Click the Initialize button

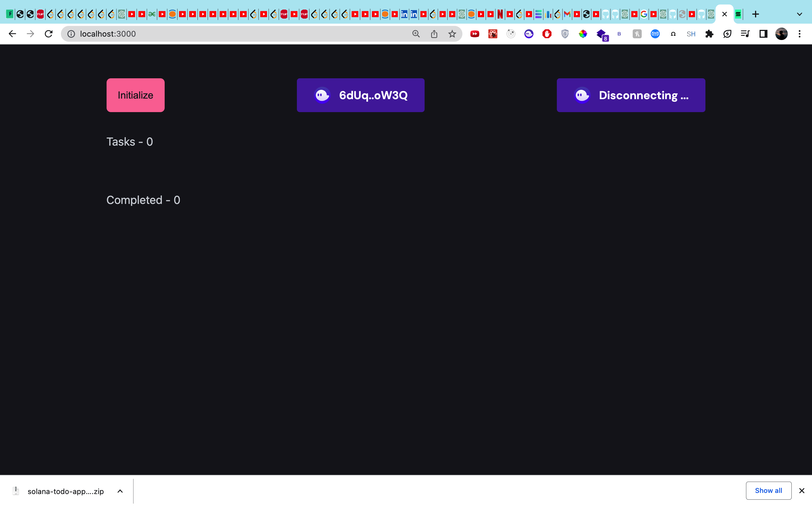point(135,95)
